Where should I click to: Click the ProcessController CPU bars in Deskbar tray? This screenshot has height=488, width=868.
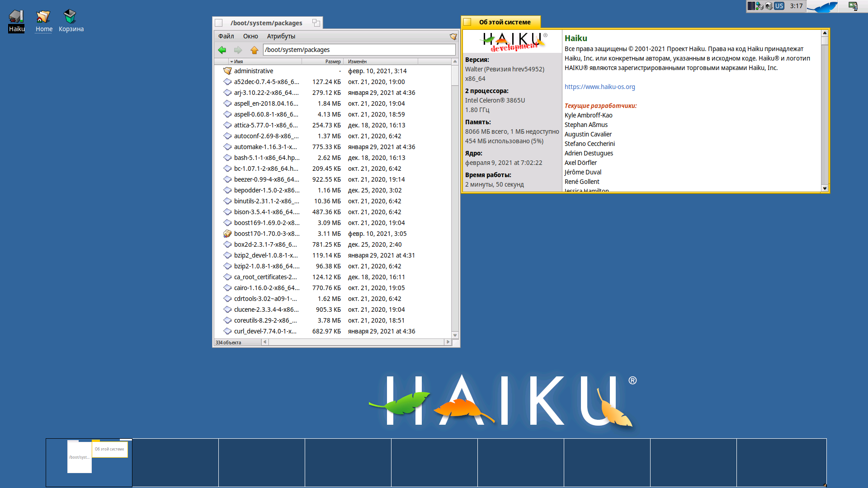[751, 6]
